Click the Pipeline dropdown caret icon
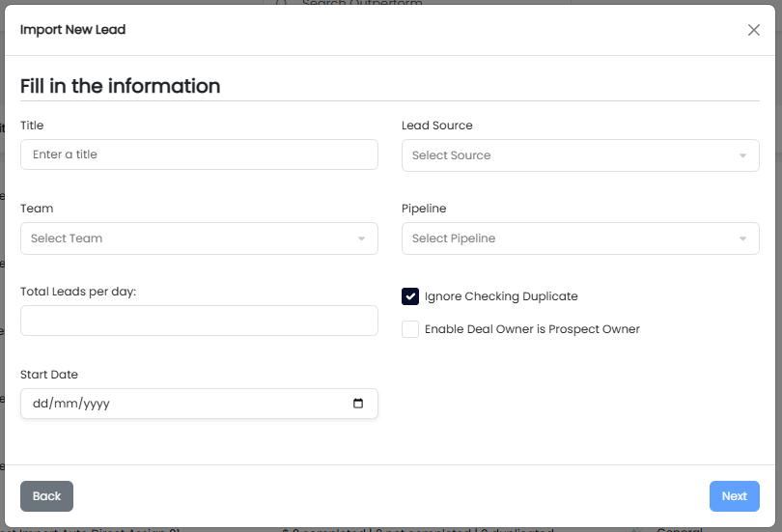782x532 pixels. point(742,238)
